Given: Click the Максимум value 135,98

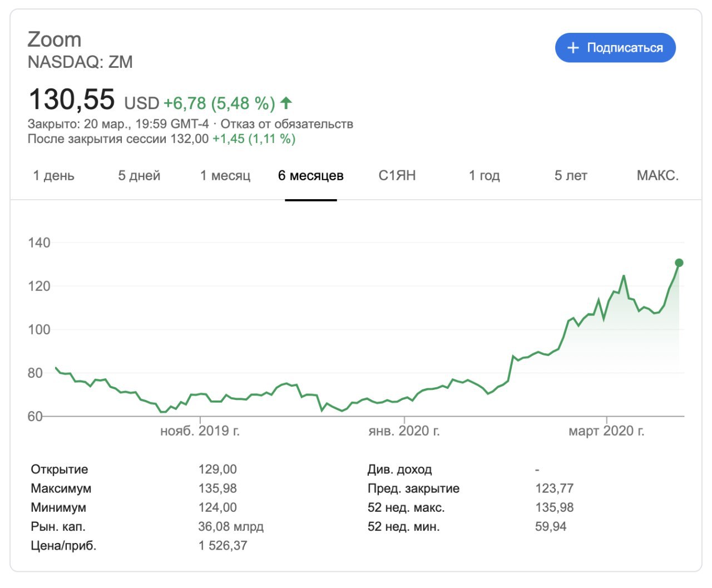Looking at the screenshot, I should (217, 488).
